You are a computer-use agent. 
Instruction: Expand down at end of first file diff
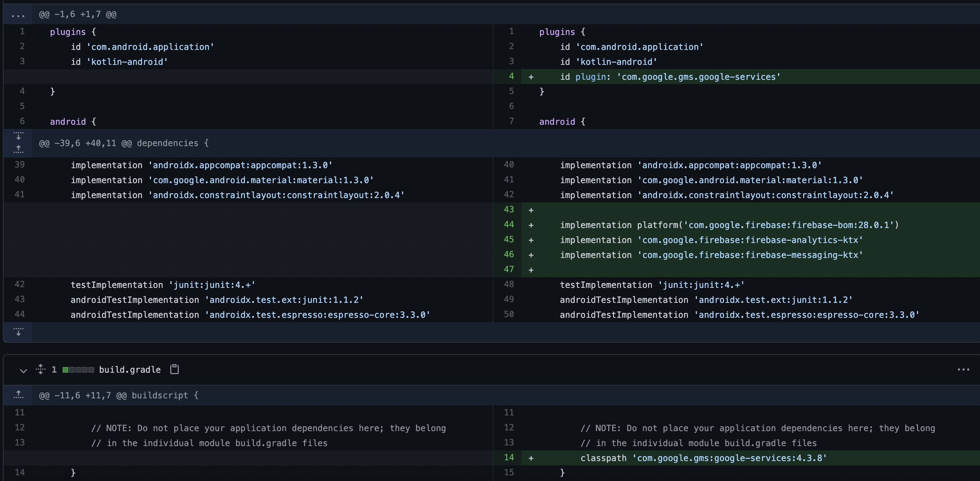(x=18, y=332)
